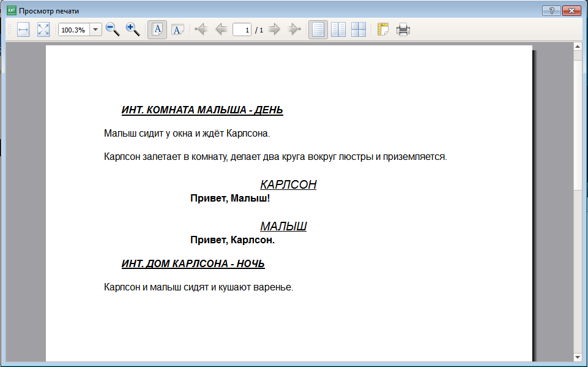This screenshot has width=588, height=367.
Task: Select Portrait orientation icon
Action: click(x=157, y=29)
